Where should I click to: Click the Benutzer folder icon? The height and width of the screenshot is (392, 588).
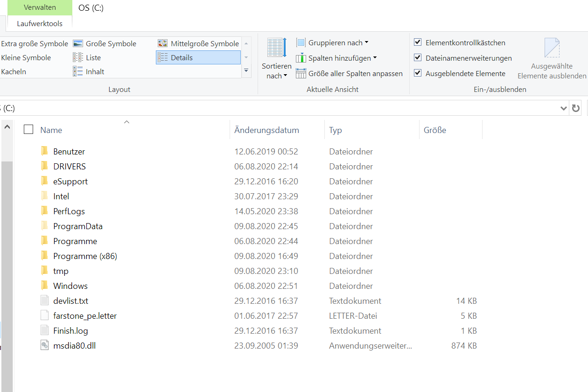pos(44,151)
